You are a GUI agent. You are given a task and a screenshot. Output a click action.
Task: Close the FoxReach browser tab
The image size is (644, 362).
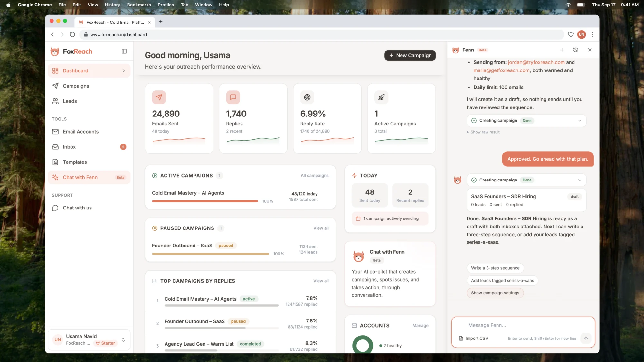pyautogui.click(x=149, y=23)
